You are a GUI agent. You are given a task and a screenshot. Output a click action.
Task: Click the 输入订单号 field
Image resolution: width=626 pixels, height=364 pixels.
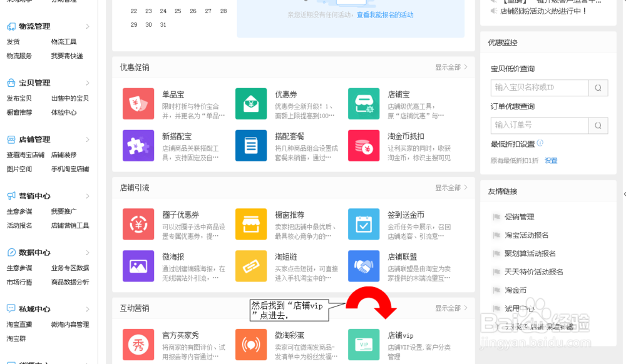(540, 126)
